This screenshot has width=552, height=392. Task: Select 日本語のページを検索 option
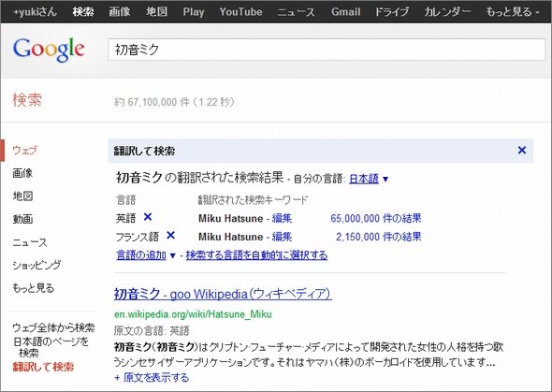point(51,347)
